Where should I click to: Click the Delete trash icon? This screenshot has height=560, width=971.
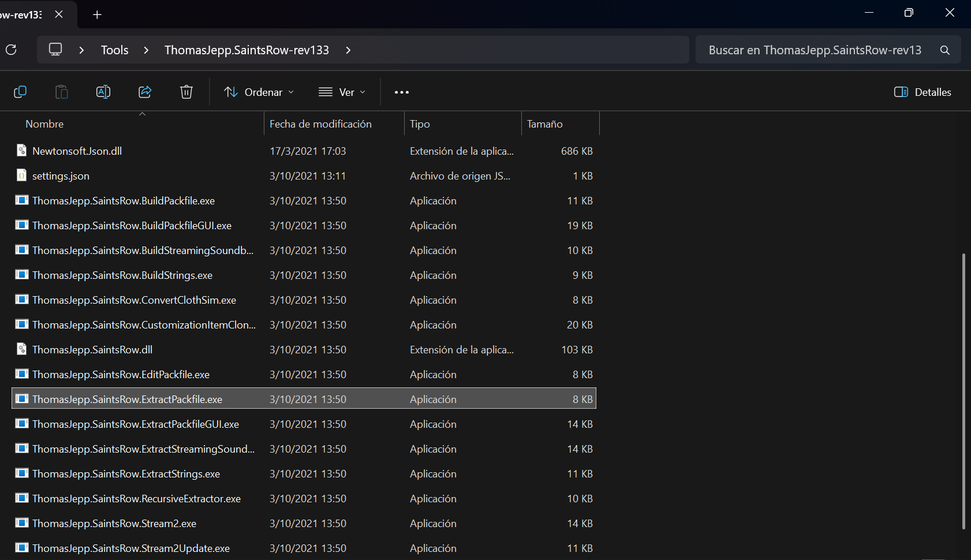click(186, 92)
